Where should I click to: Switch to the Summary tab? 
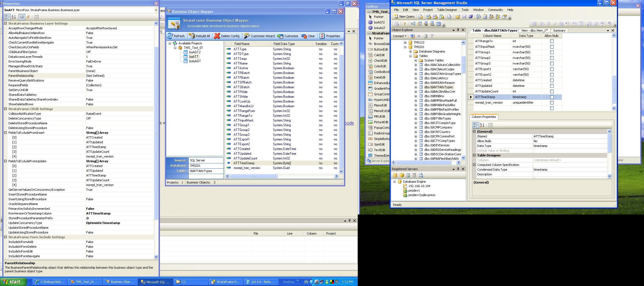[x=559, y=30]
